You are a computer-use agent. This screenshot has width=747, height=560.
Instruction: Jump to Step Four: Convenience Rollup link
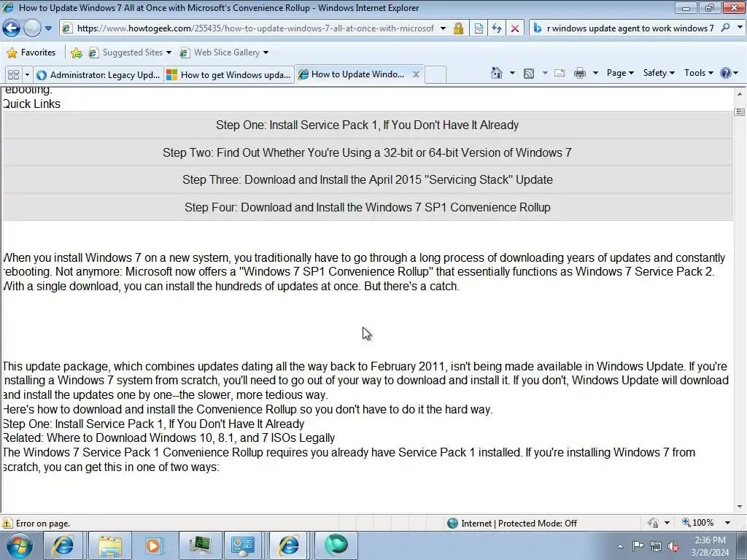[368, 207]
